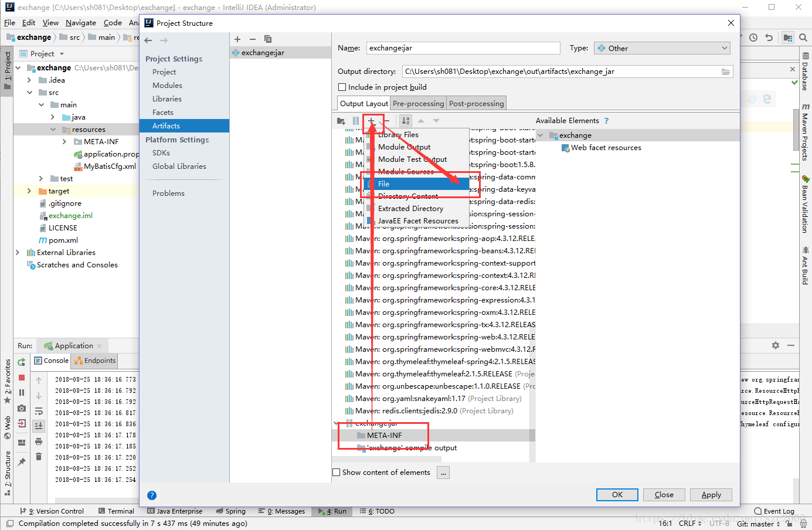Click the minus remove icon in layout toolbar
Viewport: 812px width, 530px height.
tap(387, 121)
